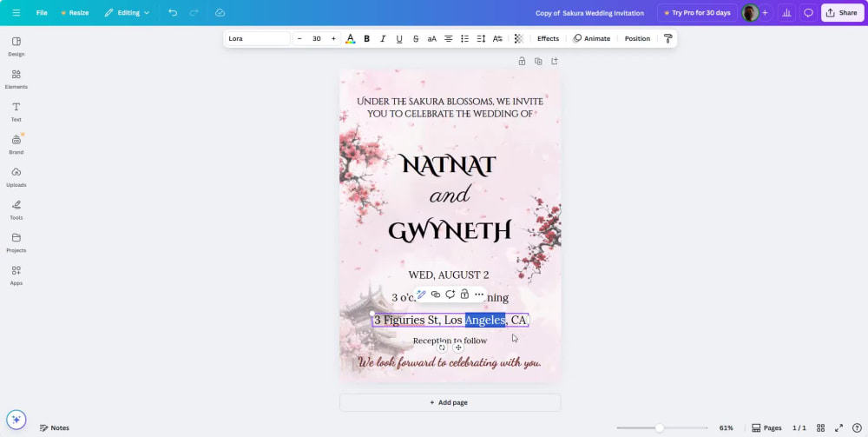Viewport: 868px width, 437px height.
Task: Open the Tools panel
Action: pyautogui.click(x=16, y=210)
